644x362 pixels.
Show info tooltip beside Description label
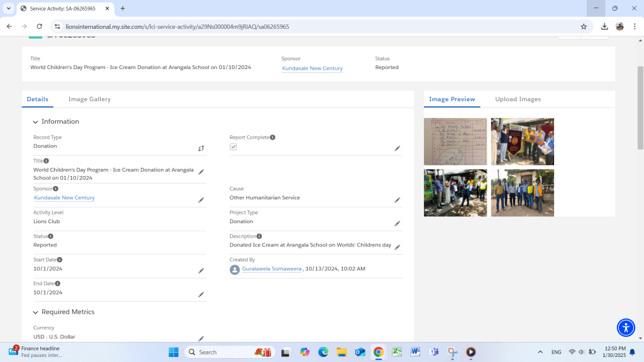[259, 236]
